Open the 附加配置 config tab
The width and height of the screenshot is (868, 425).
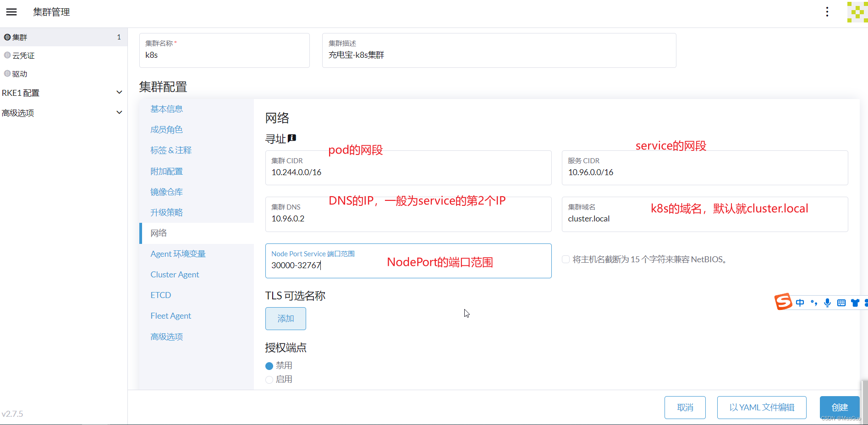[x=197, y=171]
